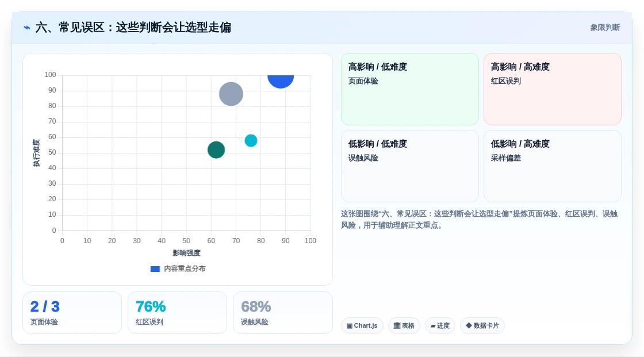
Task: Click the bar icon in the 进度 chip
Action: pyautogui.click(x=433, y=326)
